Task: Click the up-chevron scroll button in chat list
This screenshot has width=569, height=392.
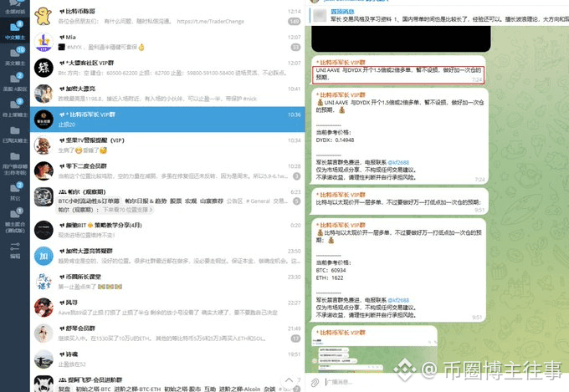Action: tap(289, 380)
